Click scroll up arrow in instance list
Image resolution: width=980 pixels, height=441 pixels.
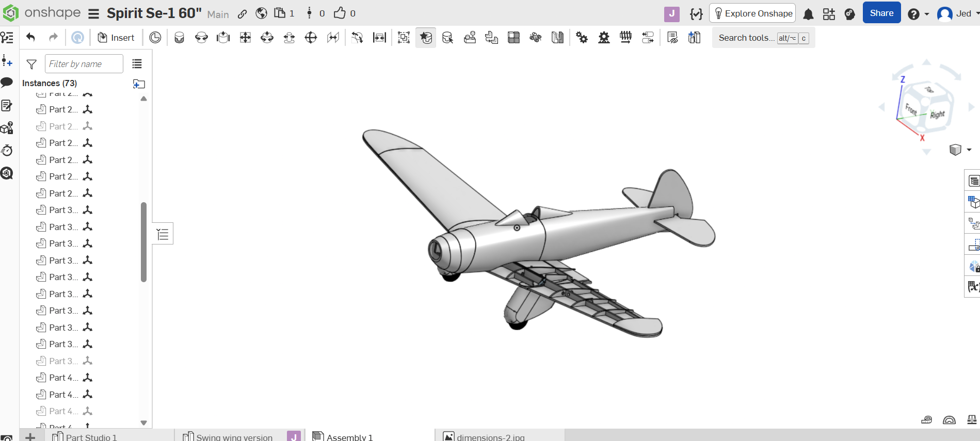(x=143, y=99)
